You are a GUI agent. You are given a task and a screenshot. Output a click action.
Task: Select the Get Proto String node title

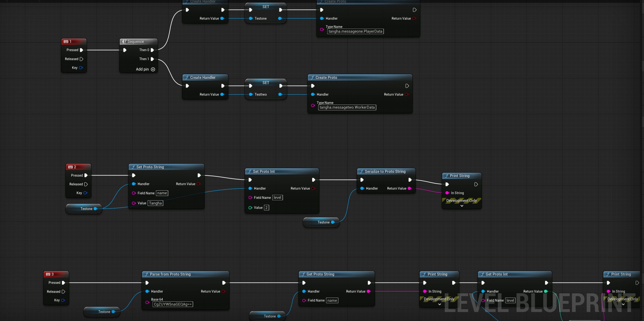(320, 274)
